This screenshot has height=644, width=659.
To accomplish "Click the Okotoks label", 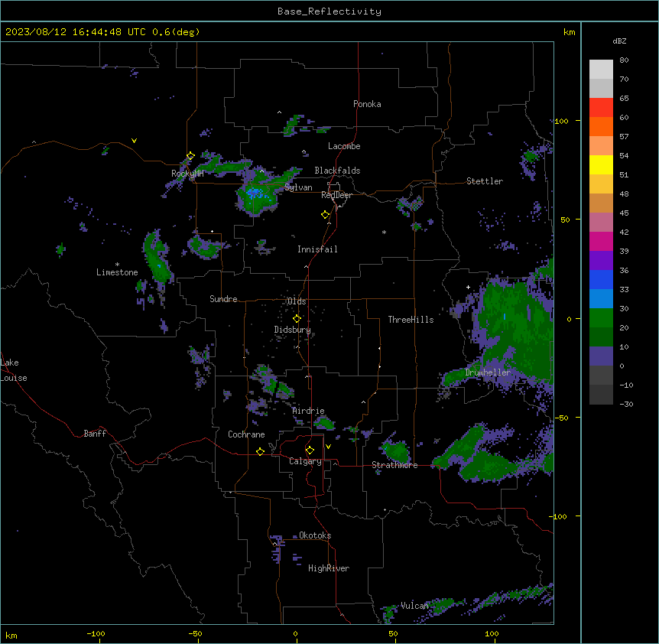I will [x=315, y=535].
